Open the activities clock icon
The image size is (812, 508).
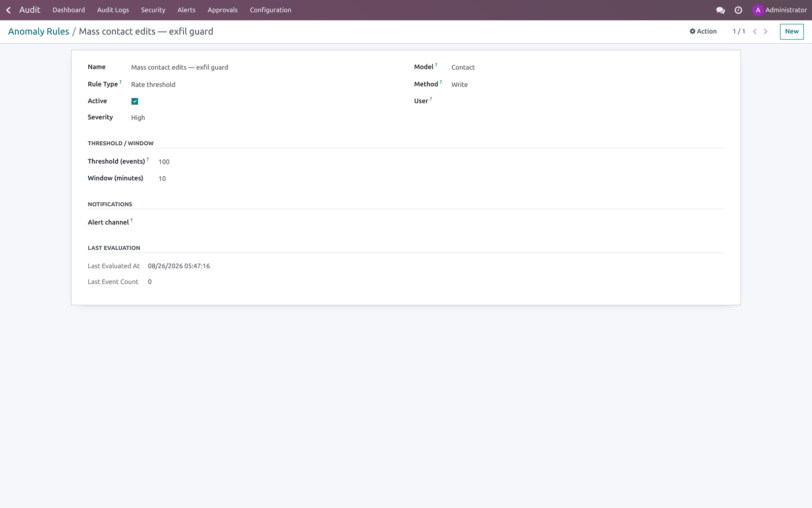(x=738, y=10)
